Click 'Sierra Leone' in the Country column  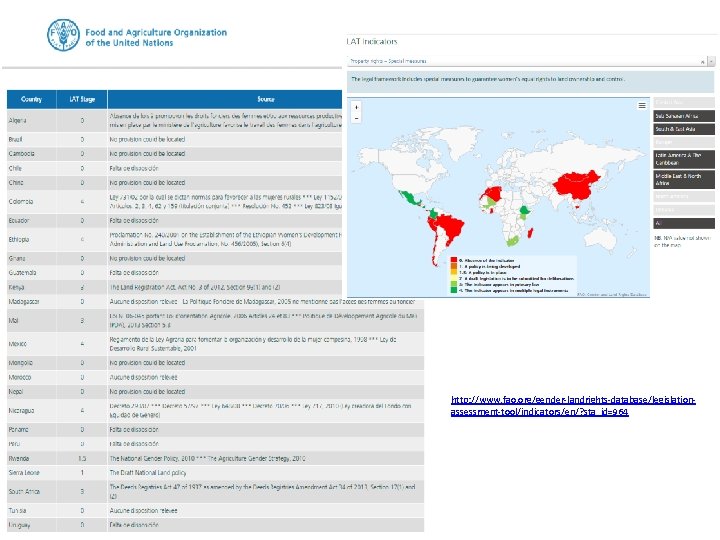click(24, 472)
